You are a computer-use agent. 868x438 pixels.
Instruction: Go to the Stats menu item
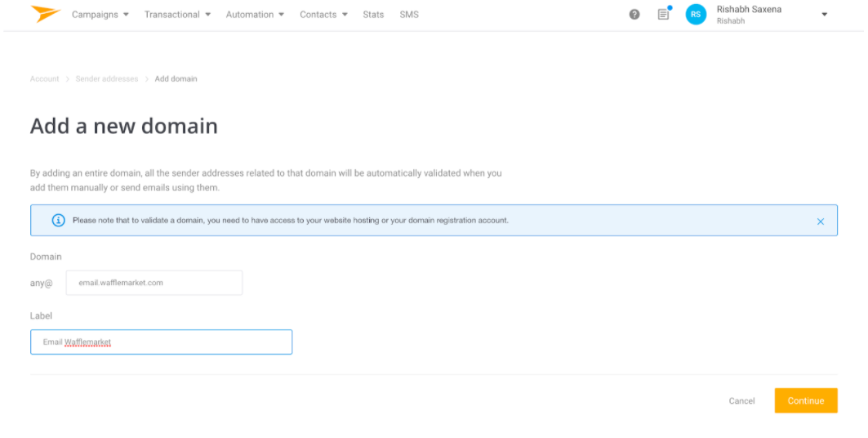[x=373, y=15]
